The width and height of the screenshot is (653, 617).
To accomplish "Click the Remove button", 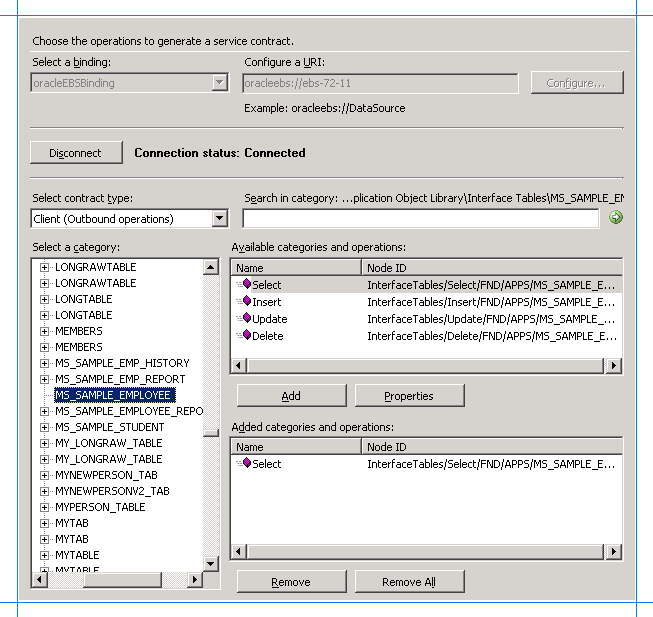I will tap(291, 582).
